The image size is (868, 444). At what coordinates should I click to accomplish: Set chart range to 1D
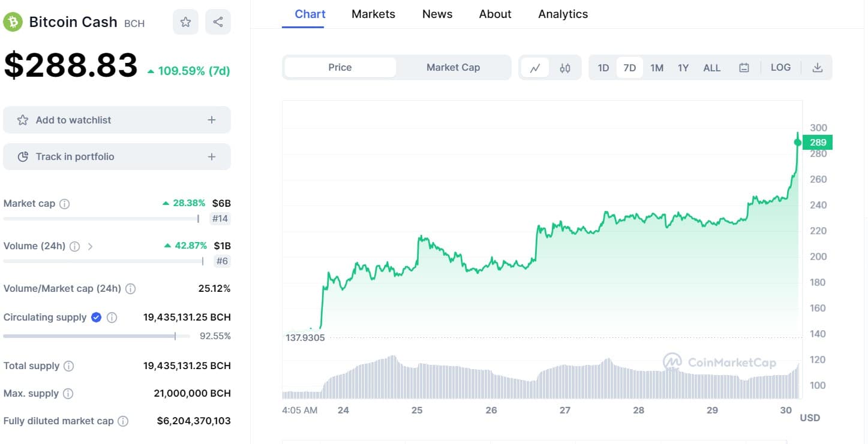coord(603,68)
